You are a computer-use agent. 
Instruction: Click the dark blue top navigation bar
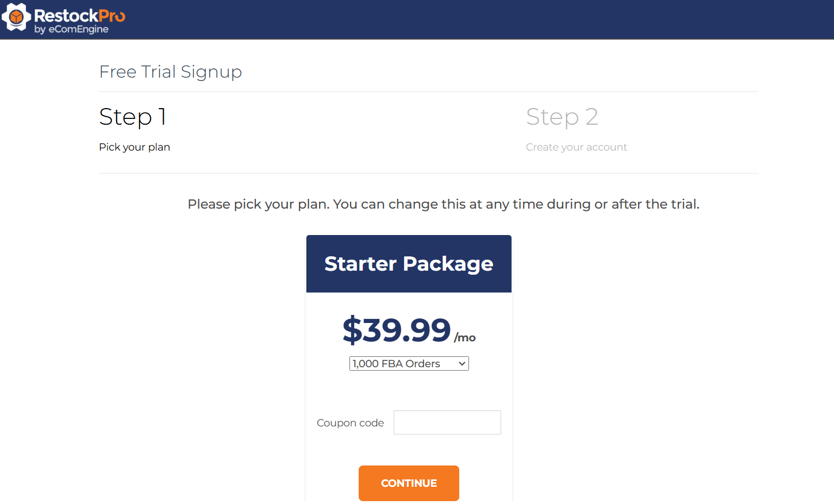coord(460,20)
